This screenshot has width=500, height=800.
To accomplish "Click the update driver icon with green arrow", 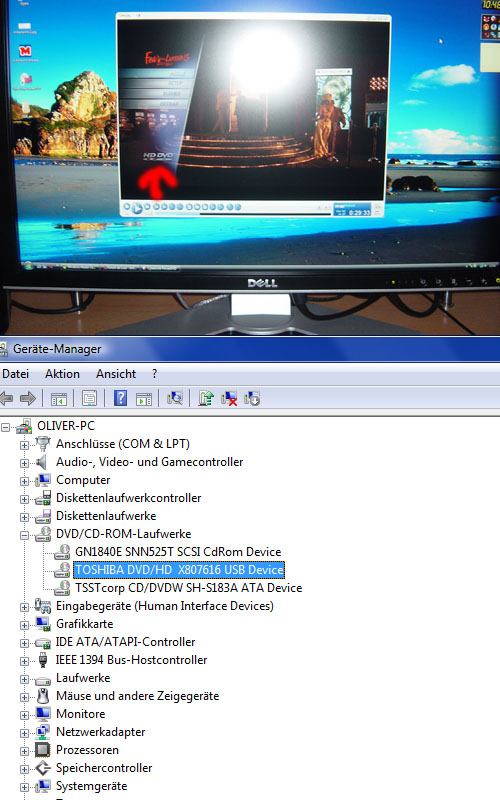I will 205,398.
